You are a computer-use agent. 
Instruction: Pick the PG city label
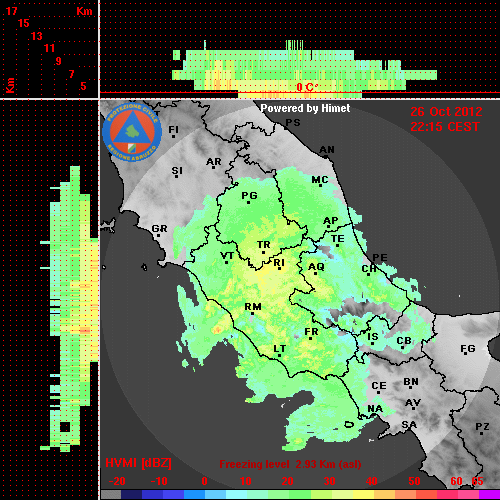[x=249, y=195]
